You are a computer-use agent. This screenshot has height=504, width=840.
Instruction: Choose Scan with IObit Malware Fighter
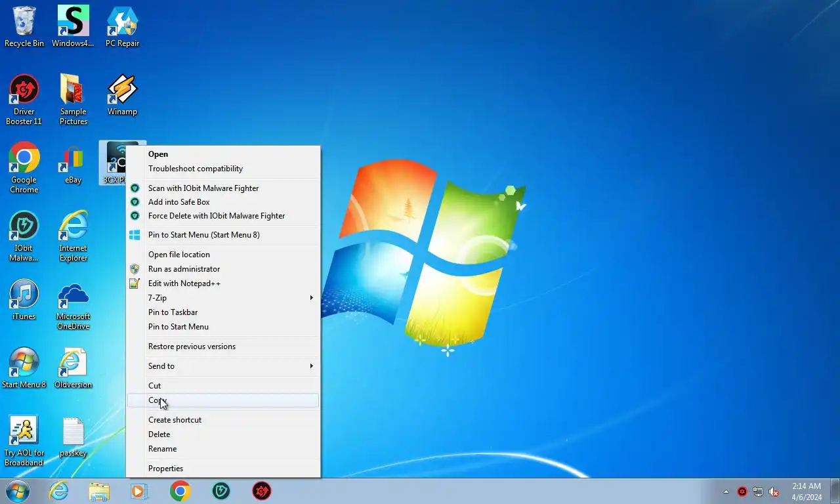(x=223, y=188)
